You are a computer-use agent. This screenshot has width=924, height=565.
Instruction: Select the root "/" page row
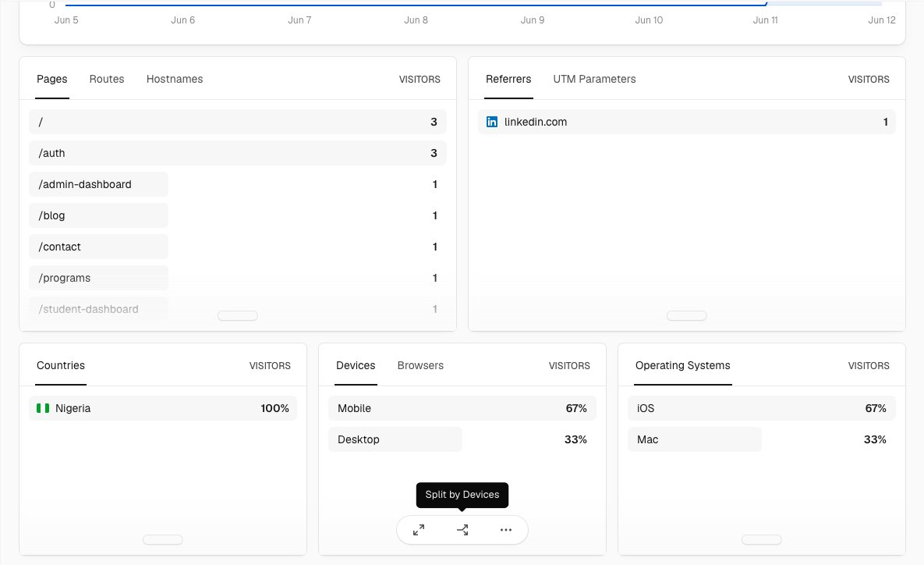tap(238, 122)
